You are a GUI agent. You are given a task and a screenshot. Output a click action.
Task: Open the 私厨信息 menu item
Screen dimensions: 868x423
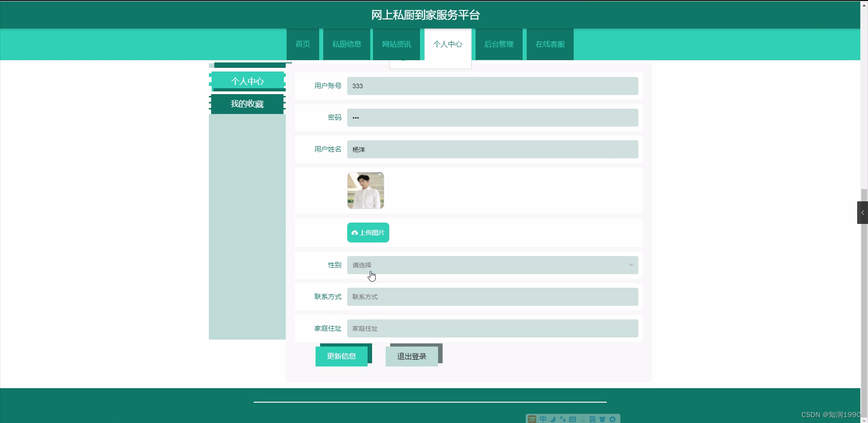pos(346,44)
